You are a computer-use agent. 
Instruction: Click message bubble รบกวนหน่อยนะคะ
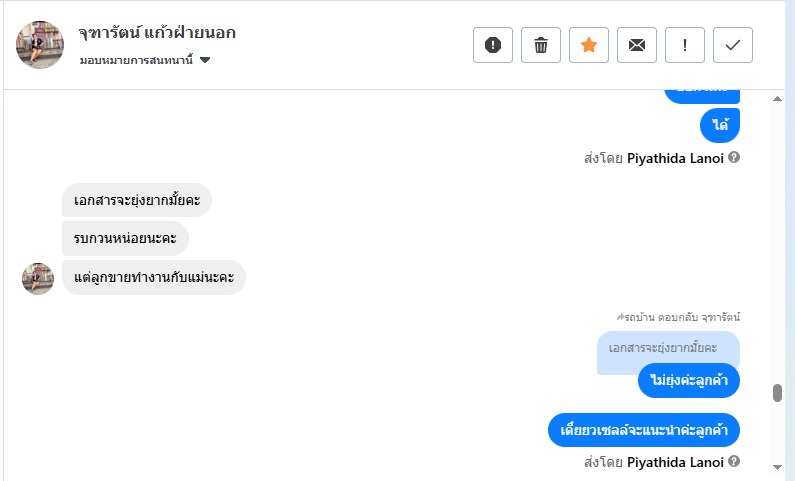click(125, 238)
